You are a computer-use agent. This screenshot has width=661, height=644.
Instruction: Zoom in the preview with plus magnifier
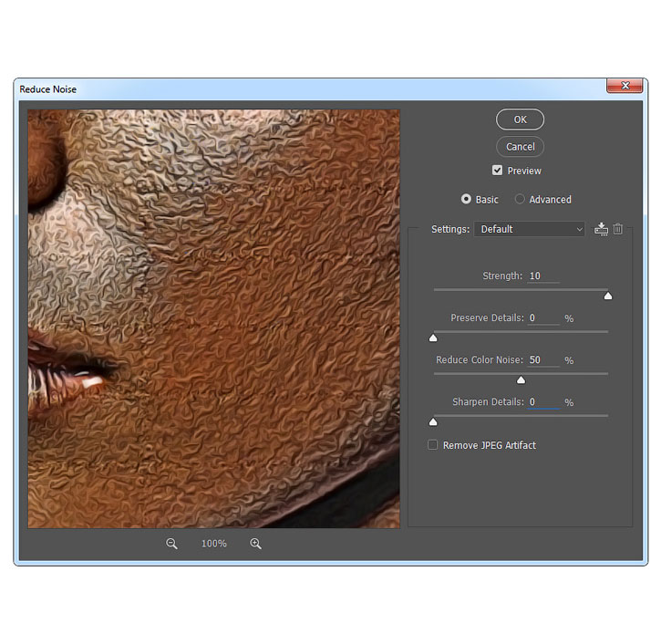point(255,544)
